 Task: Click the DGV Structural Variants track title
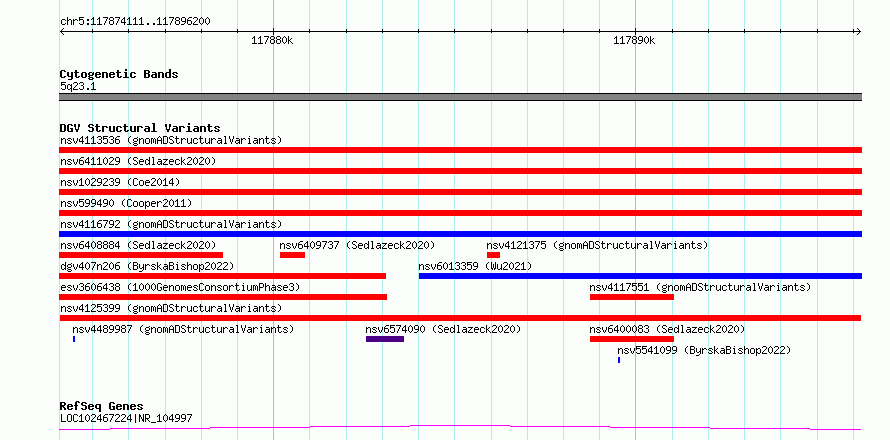(140, 128)
